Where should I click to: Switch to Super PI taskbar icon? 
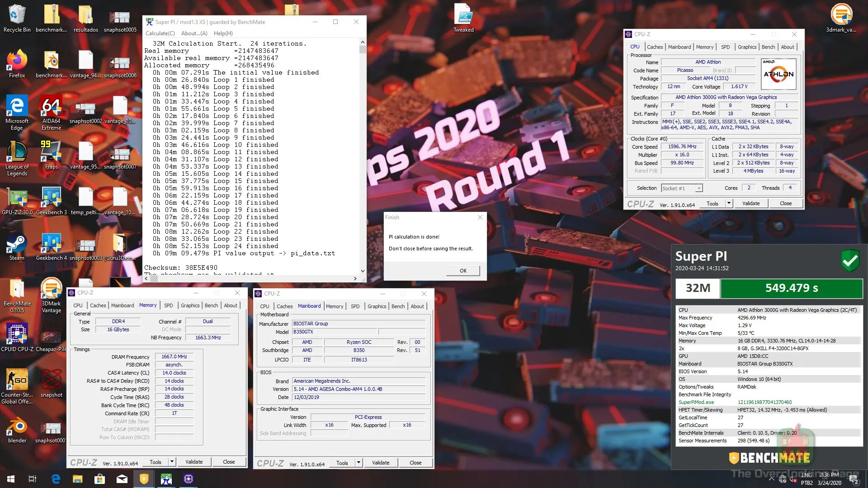click(166, 479)
